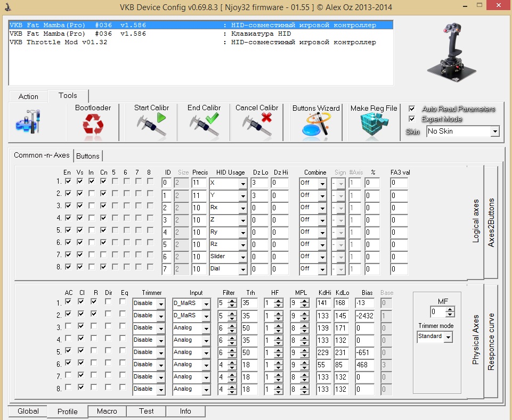Toggle Auto Read Parameters checkbox
The width and height of the screenshot is (512, 420).
[x=412, y=109]
